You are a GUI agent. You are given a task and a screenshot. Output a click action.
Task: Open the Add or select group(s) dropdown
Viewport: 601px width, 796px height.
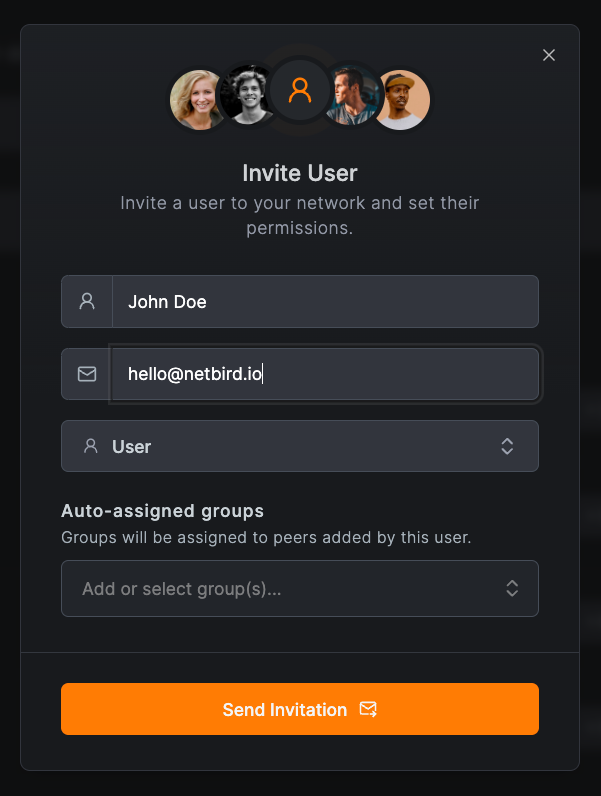[x=290, y=589]
